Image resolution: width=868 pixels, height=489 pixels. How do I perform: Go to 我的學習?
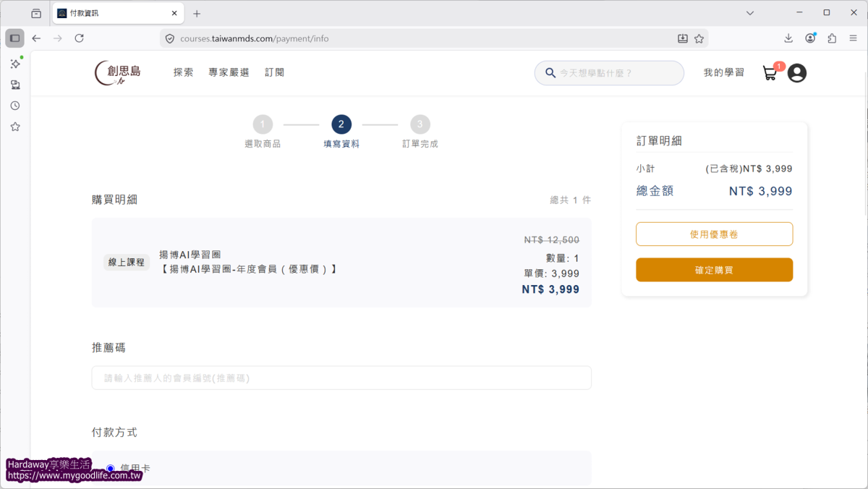point(723,72)
